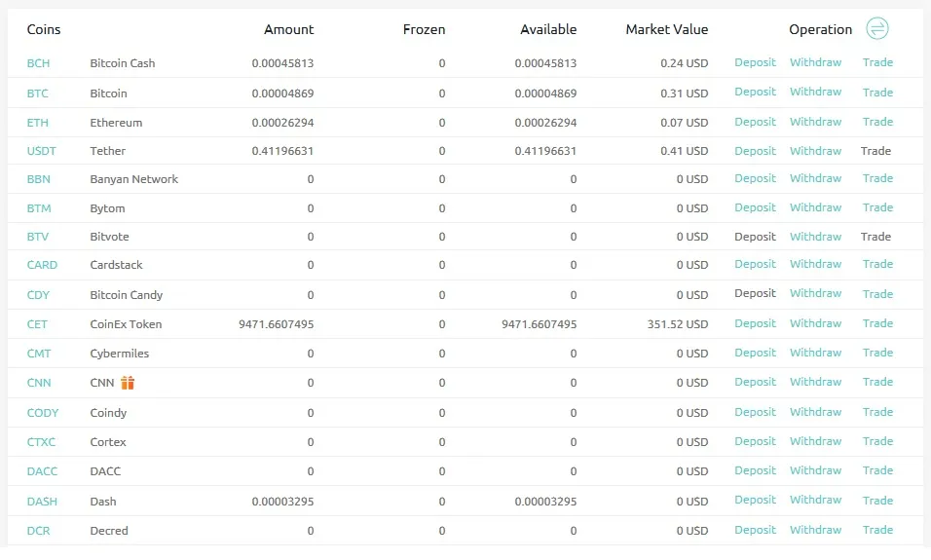
Task: Click Trade in the DACC row
Action: point(877,470)
